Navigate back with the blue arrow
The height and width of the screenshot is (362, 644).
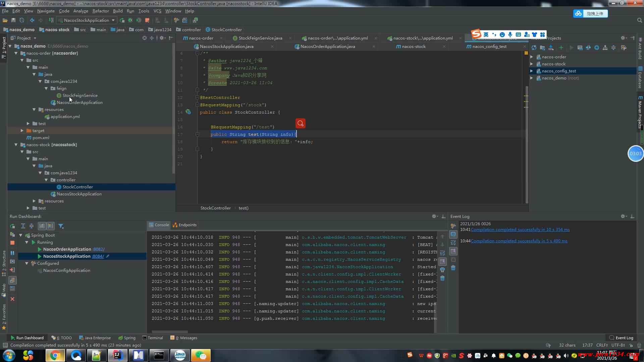(32, 20)
